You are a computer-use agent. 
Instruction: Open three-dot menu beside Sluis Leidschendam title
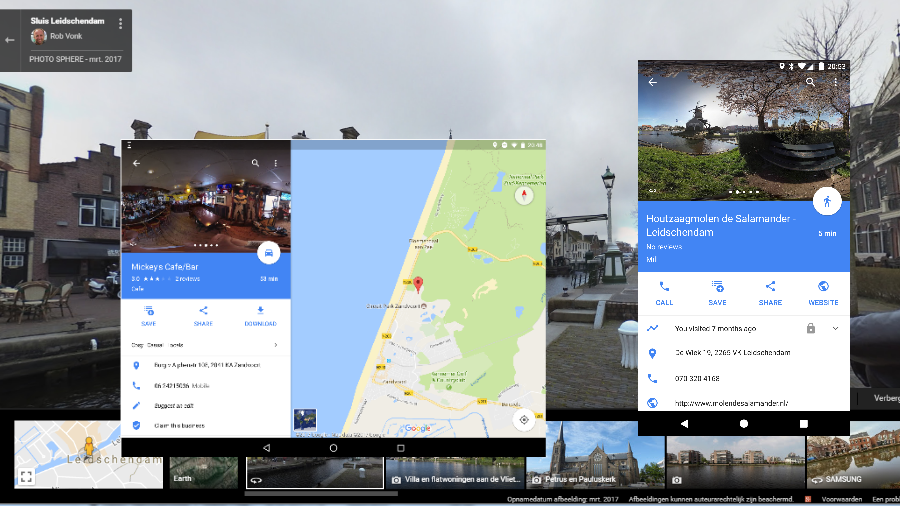120,23
